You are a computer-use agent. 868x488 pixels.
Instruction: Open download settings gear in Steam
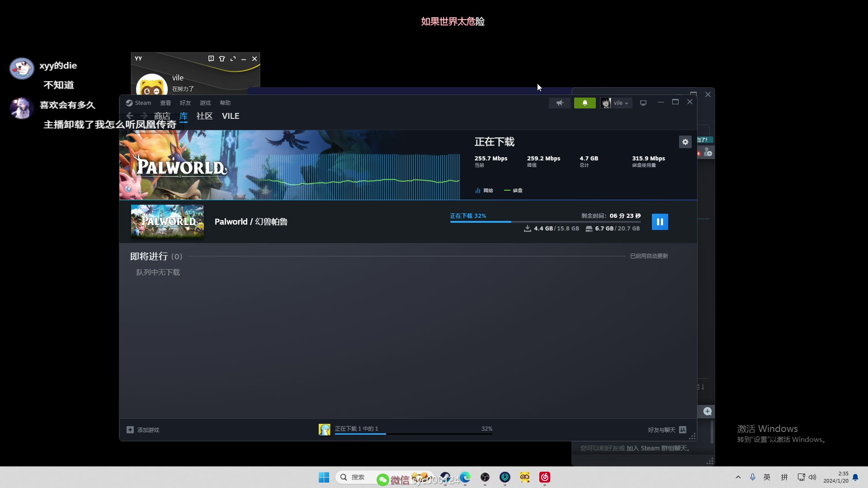coord(685,142)
